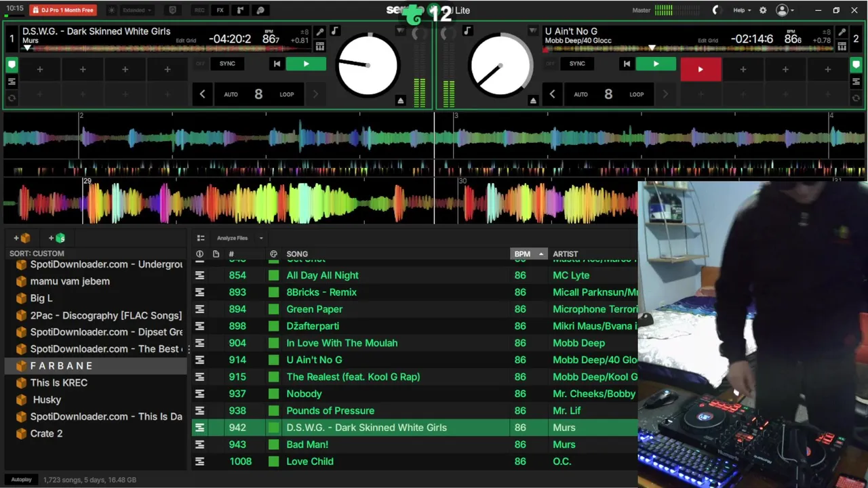This screenshot has height=488, width=868.
Task: Eject the track from deck 2
Action: [533, 100]
